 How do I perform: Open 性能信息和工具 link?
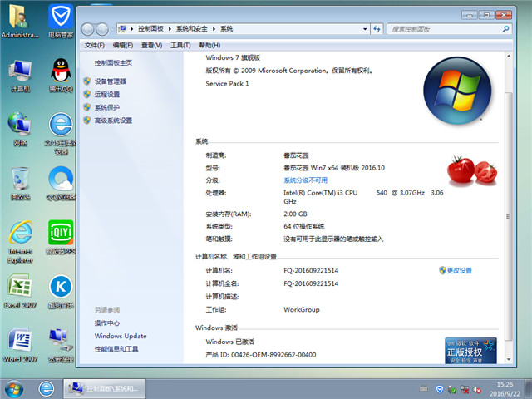[x=116, y=349]
